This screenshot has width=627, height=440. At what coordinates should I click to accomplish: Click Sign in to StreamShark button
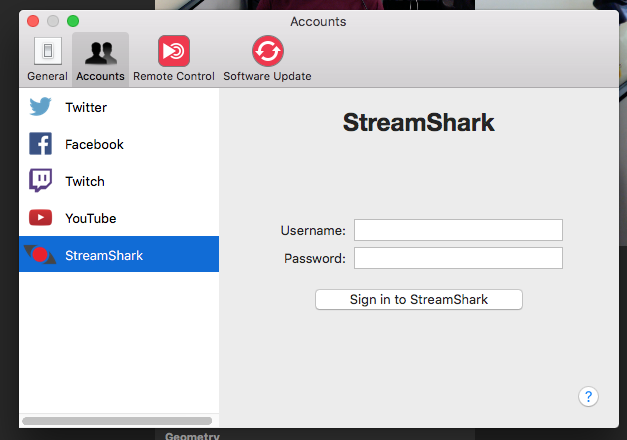pos(419,300)
